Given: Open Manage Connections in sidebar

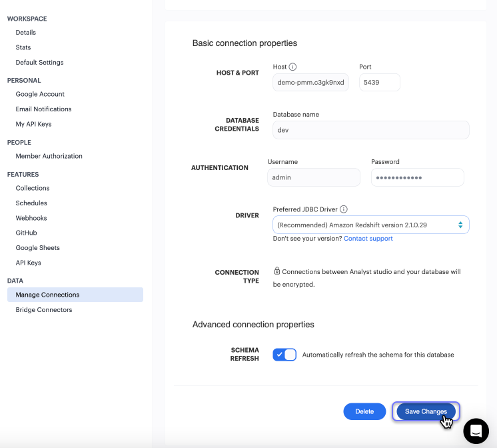Looking at the screenshot, I should (x=47, y=295).
